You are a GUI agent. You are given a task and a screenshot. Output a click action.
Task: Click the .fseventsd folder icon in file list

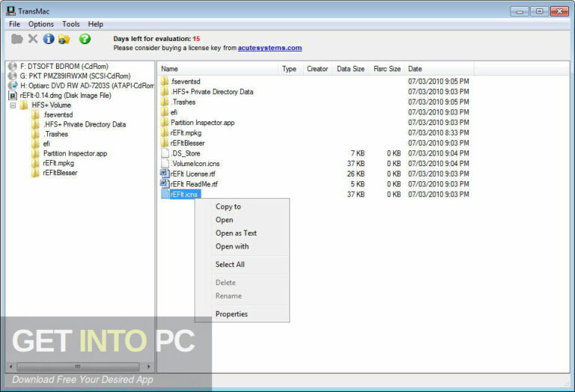click(165, 81)
